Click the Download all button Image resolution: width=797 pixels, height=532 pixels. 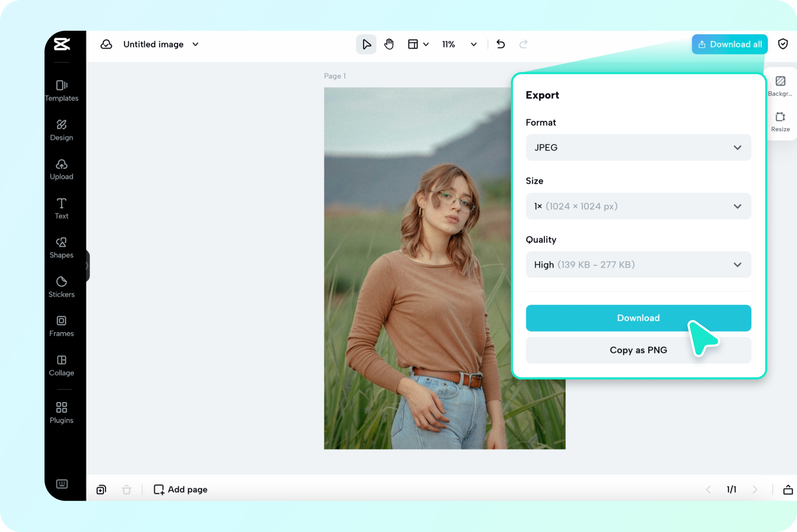tap(730, 44)
